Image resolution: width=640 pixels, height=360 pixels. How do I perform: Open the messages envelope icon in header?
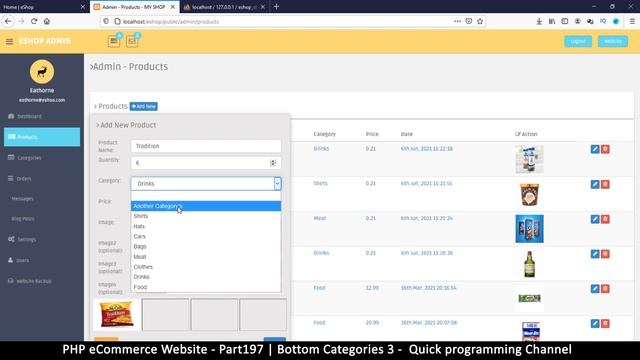point(132,41)
